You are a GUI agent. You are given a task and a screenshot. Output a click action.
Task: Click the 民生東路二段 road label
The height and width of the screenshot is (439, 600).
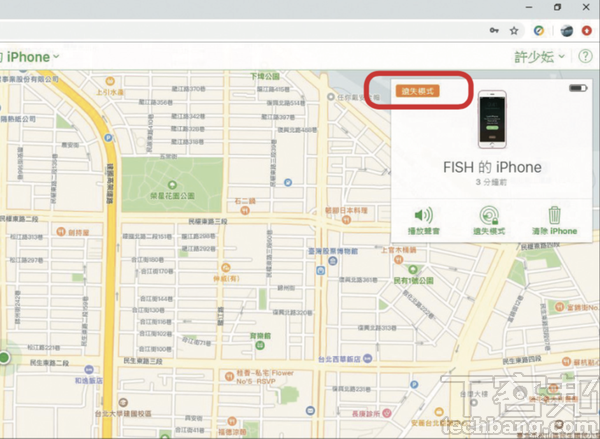click(49, 362)
